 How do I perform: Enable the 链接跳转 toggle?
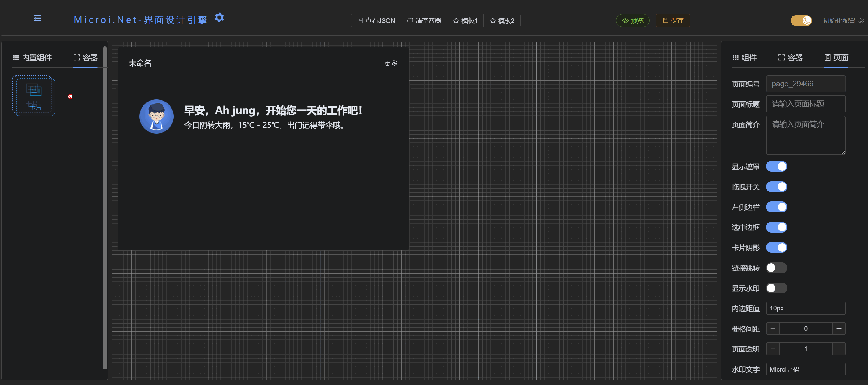click(x=776, y=267)
